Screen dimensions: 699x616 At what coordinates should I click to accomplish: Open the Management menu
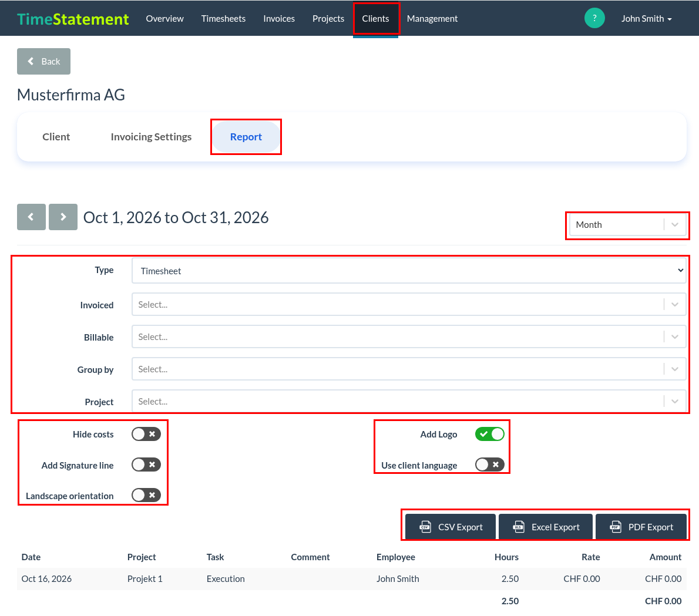pyautogui.click(x=432, y=19)
